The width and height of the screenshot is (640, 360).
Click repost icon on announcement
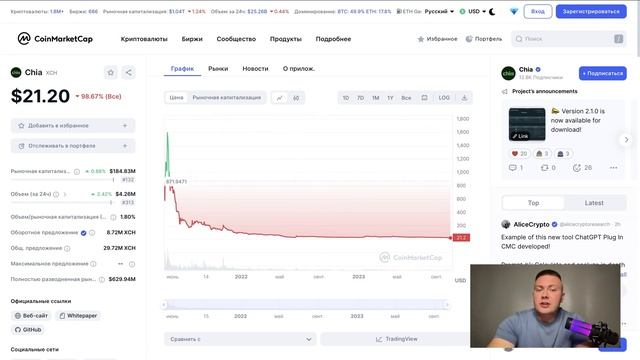pos(544,168)
